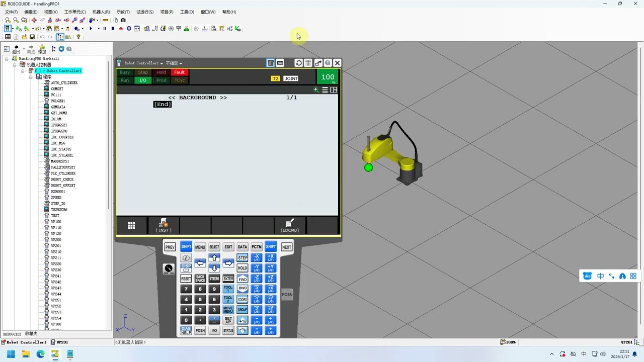The image size is (644, 362).
Task: Toggle the STEP key on teach pendant
Action: (x=243, y=257)
